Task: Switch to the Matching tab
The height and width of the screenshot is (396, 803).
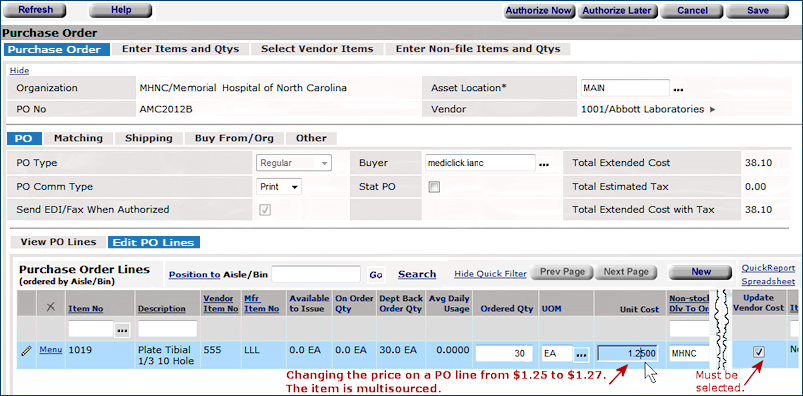Action: [78, 138]
